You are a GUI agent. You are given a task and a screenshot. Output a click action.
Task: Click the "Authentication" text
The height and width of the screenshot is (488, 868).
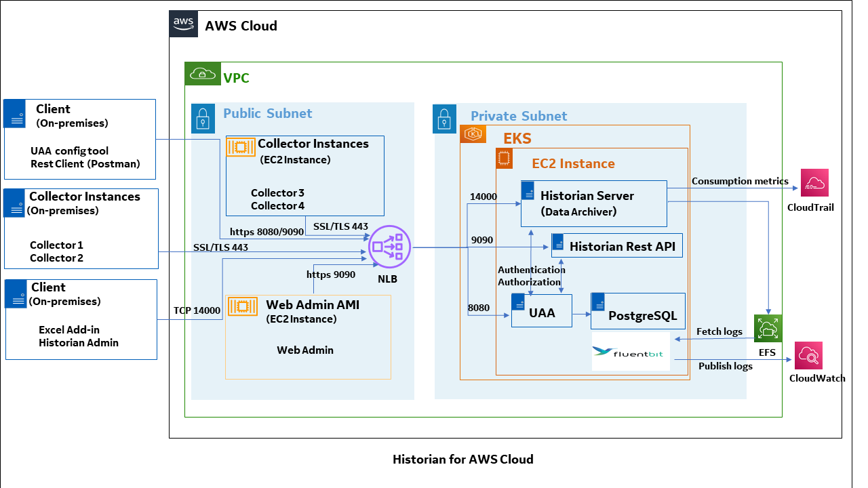[x=532, y=270]
